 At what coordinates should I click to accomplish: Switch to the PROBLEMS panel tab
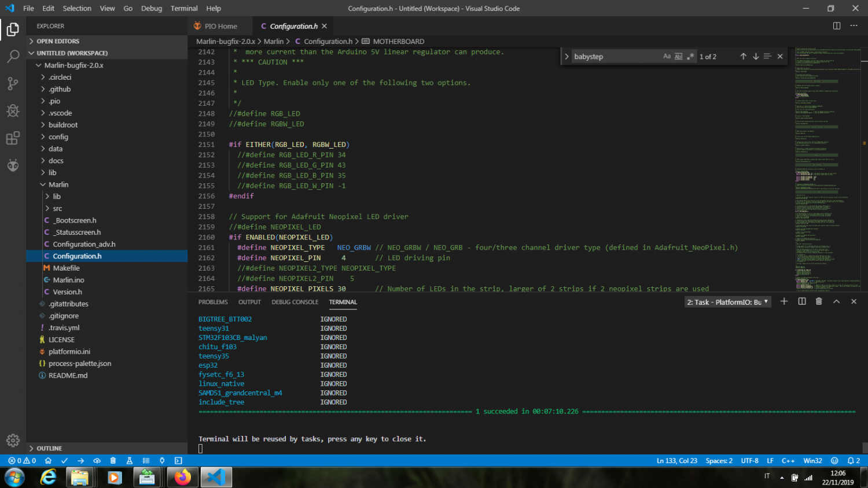[x=212, y=302]
